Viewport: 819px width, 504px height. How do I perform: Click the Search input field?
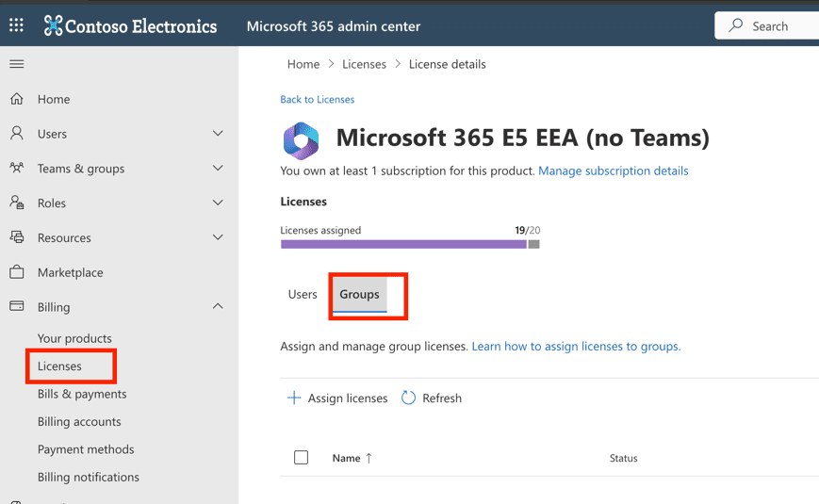coord(768,25)
